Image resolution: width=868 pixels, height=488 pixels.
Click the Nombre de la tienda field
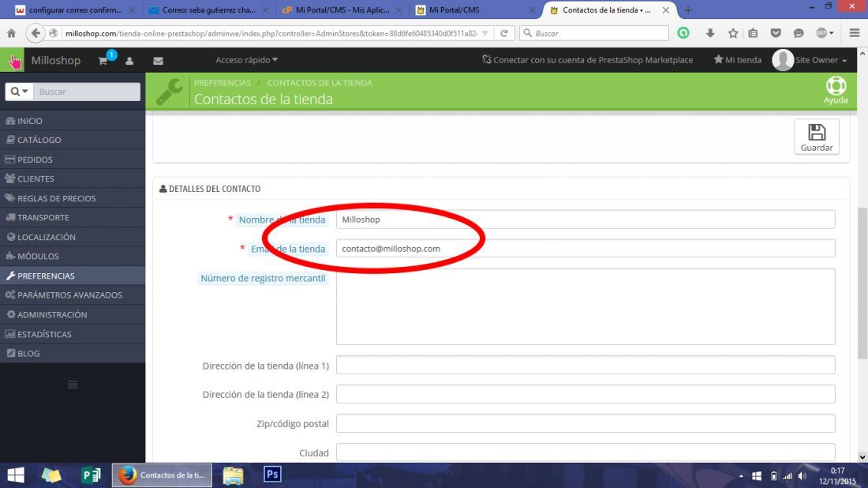[x=586, y=220]
